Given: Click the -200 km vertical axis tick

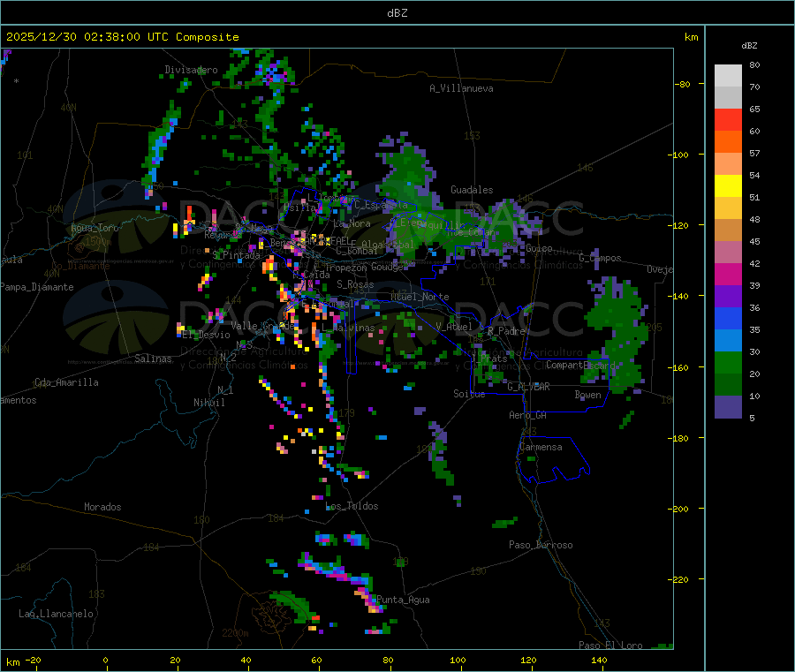Looking at the screenshot, I should tap(680, 509).
